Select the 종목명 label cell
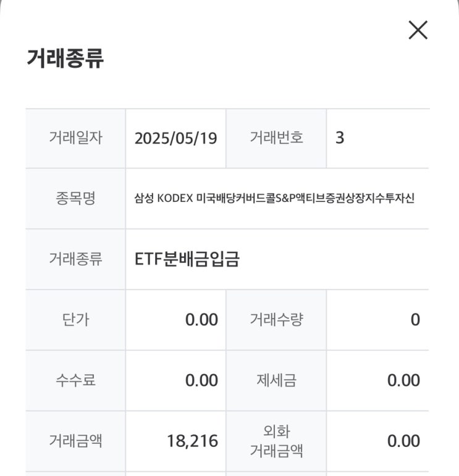 75,198
